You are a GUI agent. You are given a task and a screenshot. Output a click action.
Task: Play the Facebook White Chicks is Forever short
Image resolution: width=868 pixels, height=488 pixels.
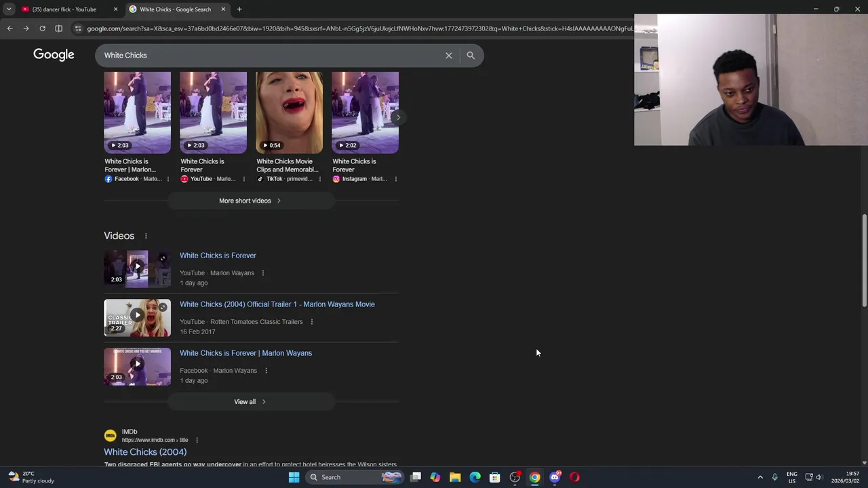click(137, 113)
